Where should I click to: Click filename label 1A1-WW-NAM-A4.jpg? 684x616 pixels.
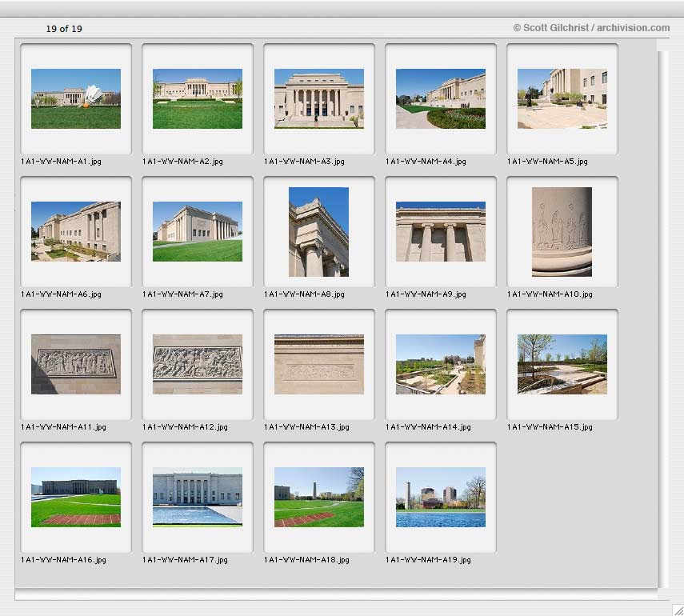[x=426, y=162]
